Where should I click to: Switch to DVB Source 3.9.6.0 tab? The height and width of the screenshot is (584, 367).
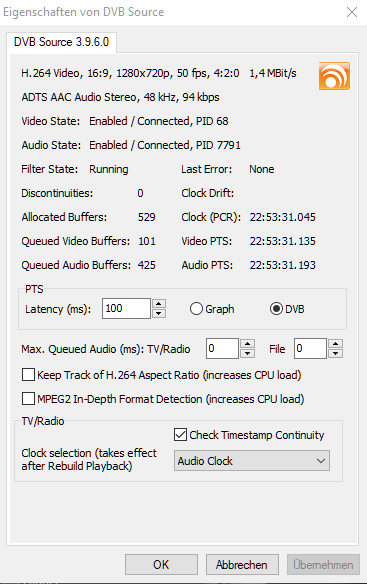pos(61,42)
